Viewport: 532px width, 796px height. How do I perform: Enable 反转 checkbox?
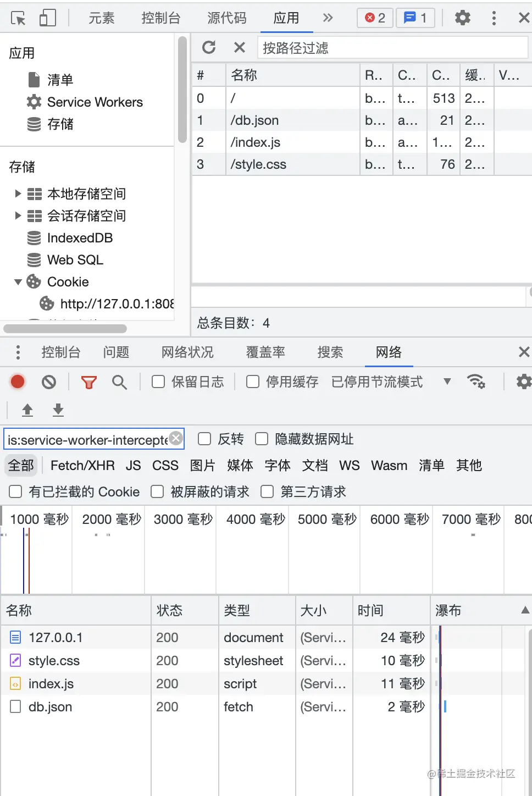[204, 439]
